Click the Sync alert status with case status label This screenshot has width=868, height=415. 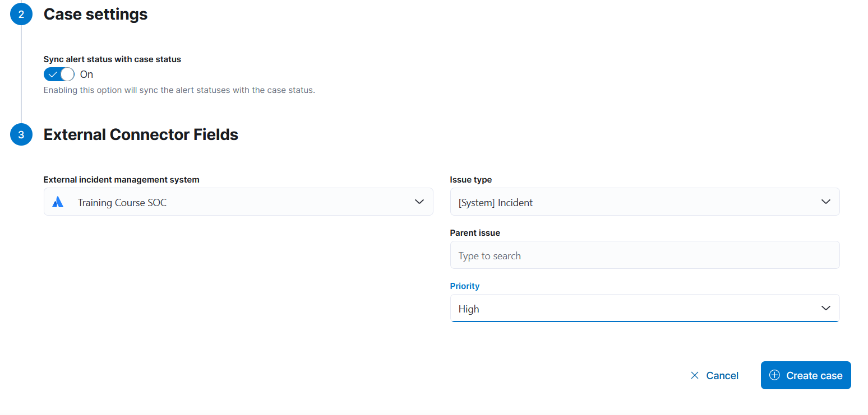[112, 59]
